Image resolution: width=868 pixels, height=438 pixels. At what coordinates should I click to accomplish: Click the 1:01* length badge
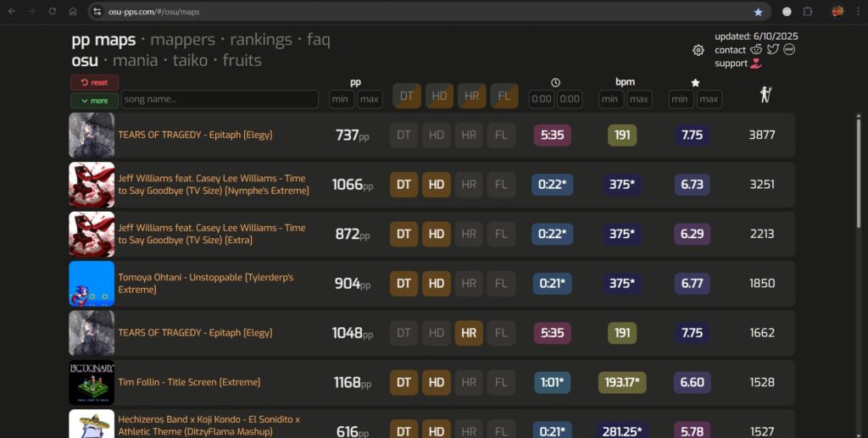tap(553, 382)
